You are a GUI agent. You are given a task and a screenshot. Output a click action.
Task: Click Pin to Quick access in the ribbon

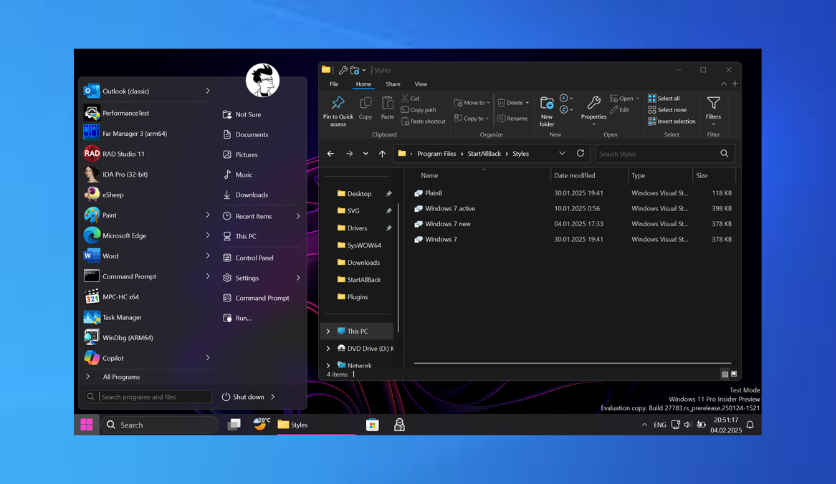[338, 111]
